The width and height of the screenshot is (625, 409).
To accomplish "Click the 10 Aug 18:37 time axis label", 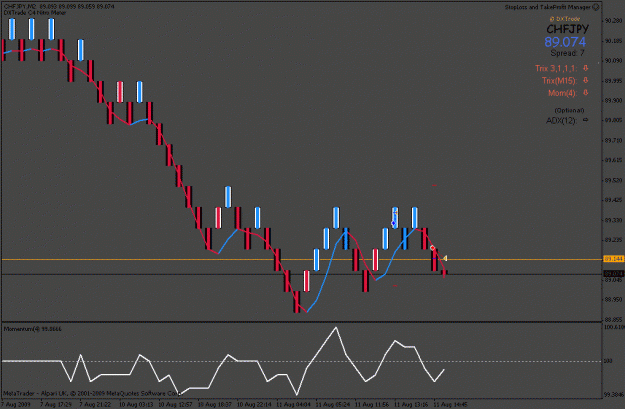I will point(214,405).
